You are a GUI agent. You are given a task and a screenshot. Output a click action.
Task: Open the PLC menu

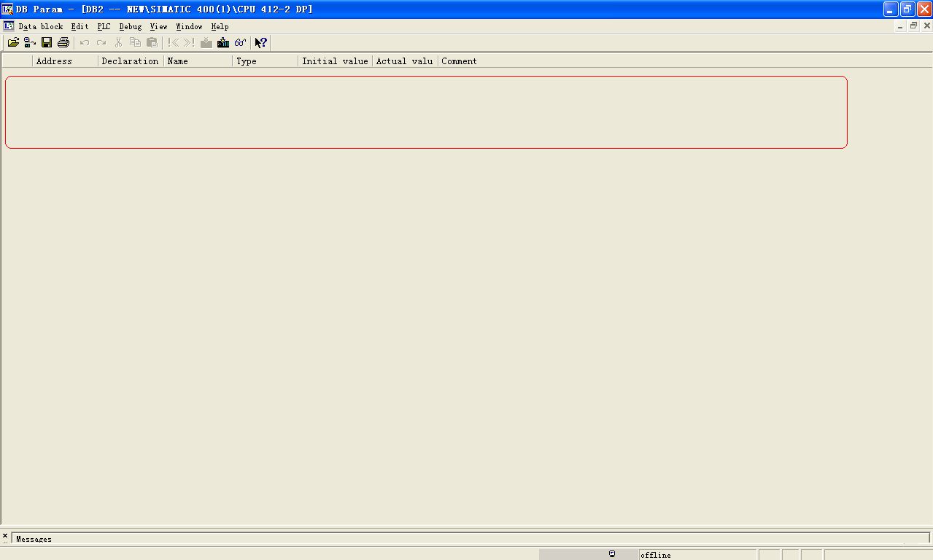[104, 26]
